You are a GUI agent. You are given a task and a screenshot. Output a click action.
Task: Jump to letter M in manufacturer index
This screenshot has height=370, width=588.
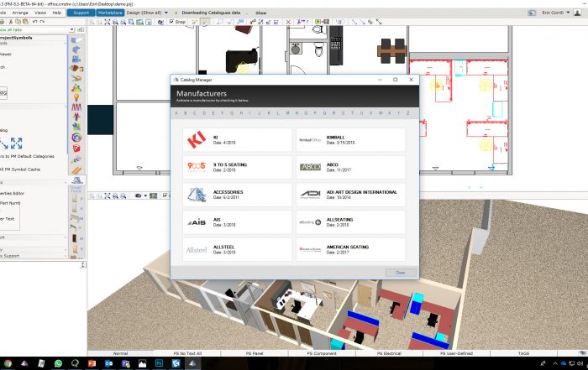[x=287, y=113]
